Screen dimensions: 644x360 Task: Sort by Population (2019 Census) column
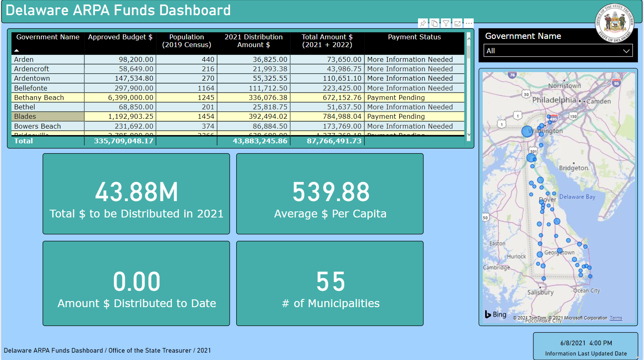tap(186, 41)
